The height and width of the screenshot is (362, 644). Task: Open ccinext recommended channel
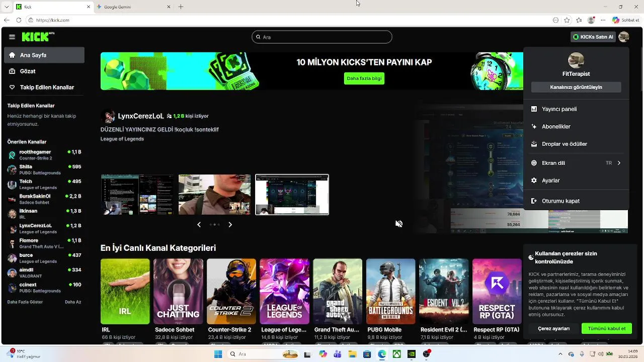[44, 288]
